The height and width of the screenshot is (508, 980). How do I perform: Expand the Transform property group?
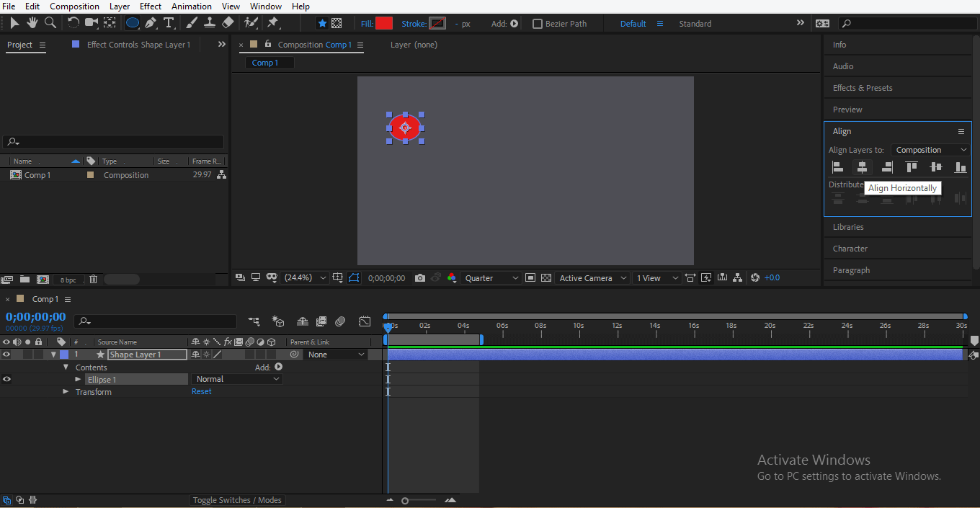tap(66, 392)
